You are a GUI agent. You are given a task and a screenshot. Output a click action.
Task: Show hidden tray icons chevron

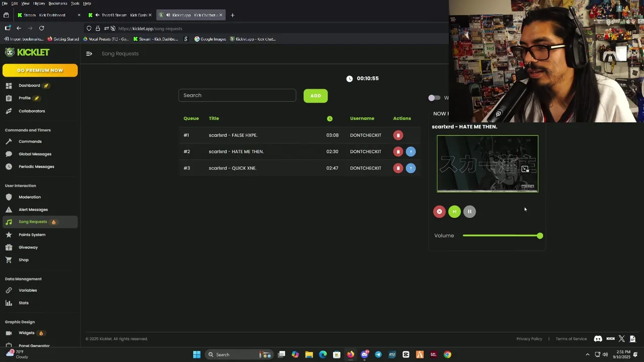click(x=587, y=354)
